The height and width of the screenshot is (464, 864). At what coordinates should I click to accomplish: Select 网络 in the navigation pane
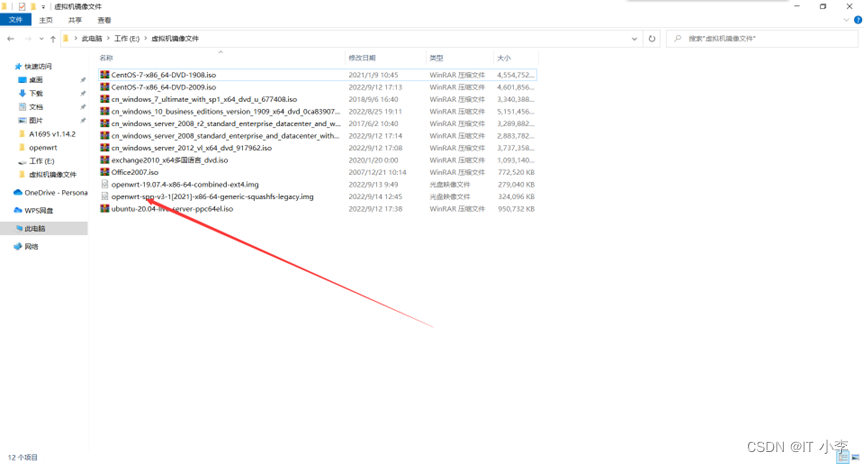31,246
